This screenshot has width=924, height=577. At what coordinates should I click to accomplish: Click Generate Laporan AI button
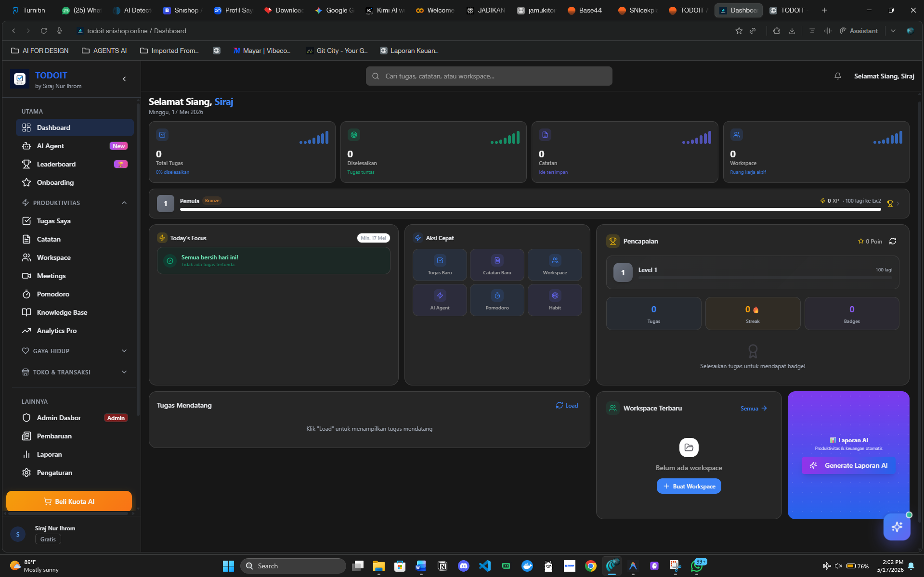(x=848, y=465)
